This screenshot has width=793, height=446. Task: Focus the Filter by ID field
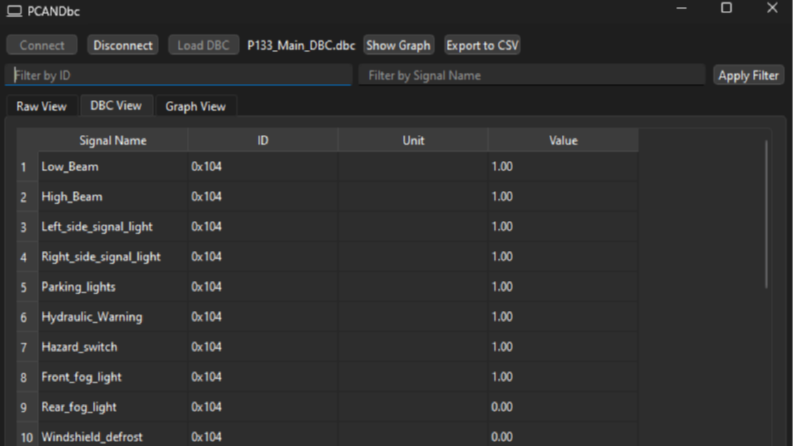point(179,75)
